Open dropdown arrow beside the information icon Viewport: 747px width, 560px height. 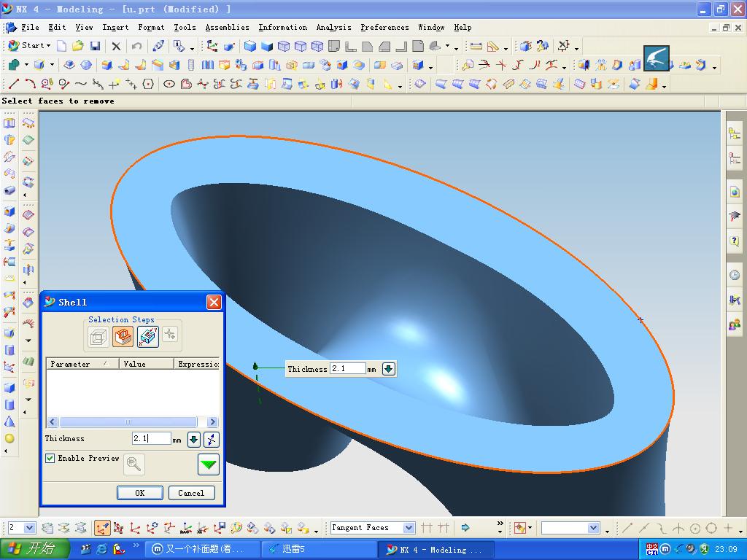click(192, 48)
